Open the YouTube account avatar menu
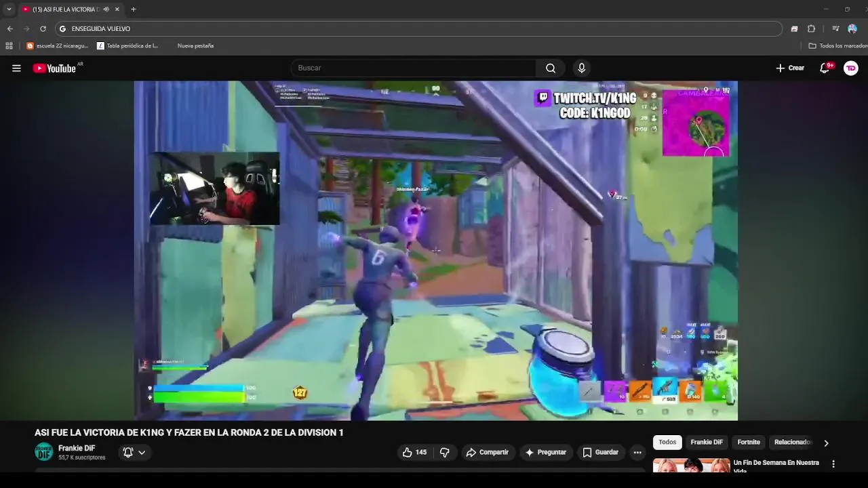The image size is (868, 488). tap(850, 68)
